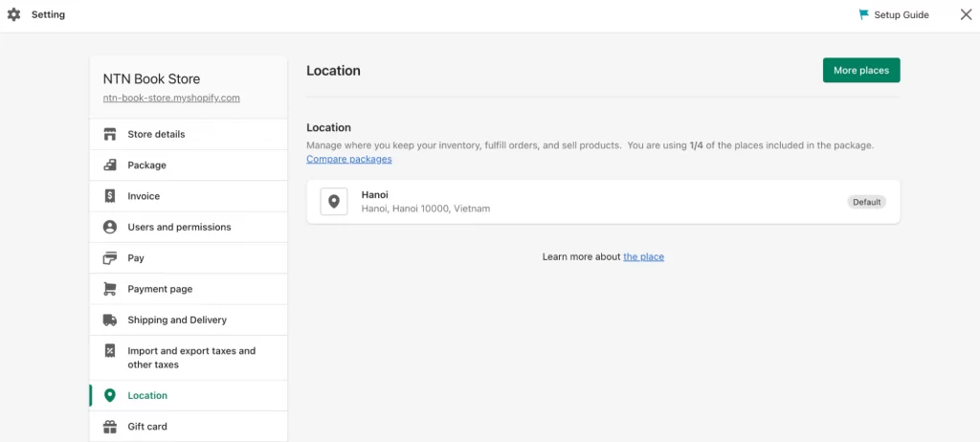The width and height of the screenshot is (980, 442).
Task: Click the Store details storefront icon
Action: pos(110,134)
